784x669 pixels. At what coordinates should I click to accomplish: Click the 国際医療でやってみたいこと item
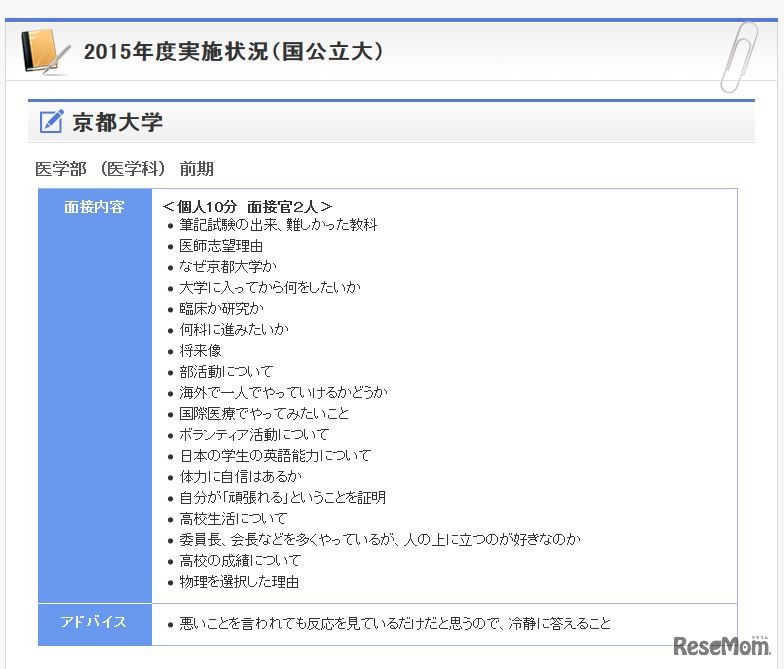(x=264, y=414)
